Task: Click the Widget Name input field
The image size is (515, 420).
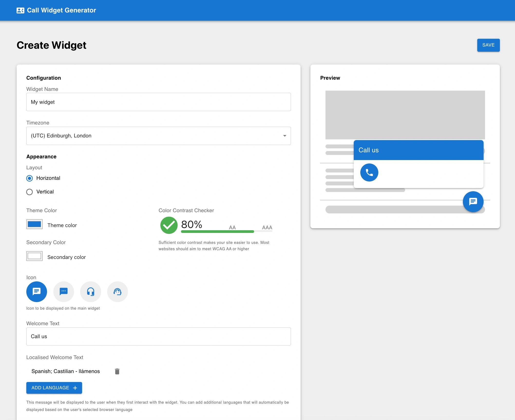Action: [158, 102]
